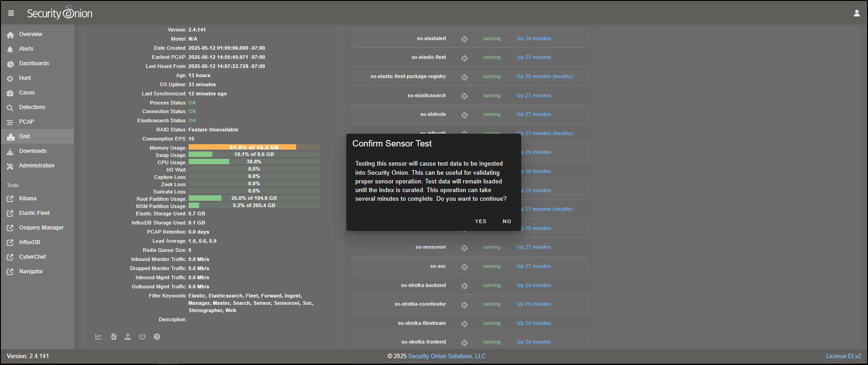Click the upload to node icon
868x365 pixels.
pos(128,337)
